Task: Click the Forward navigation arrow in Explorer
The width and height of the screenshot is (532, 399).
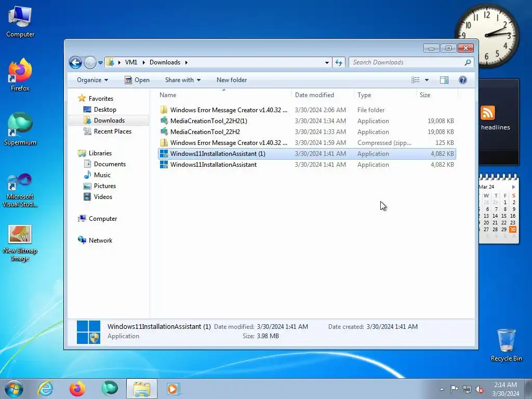Action: click(90, 62)
